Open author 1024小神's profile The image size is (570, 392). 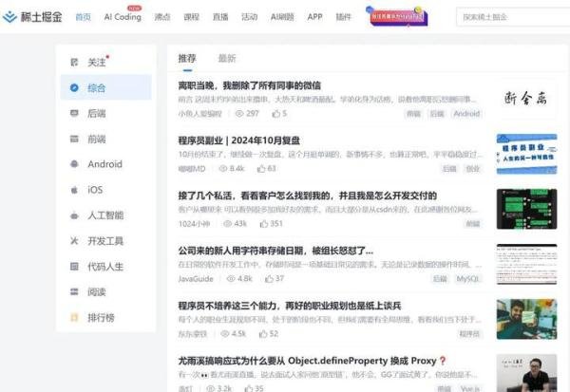pyautogui.click(x=194, y=224)
